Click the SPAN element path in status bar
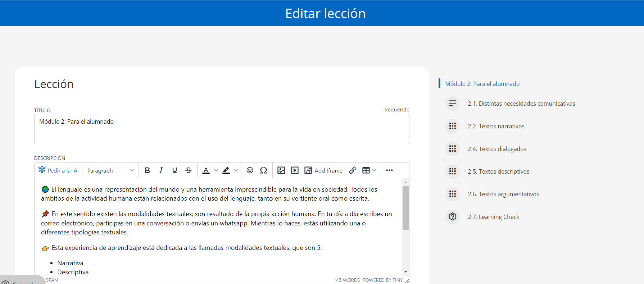The height and width of the screenshot is (284, 644). [x=52, y=280]
